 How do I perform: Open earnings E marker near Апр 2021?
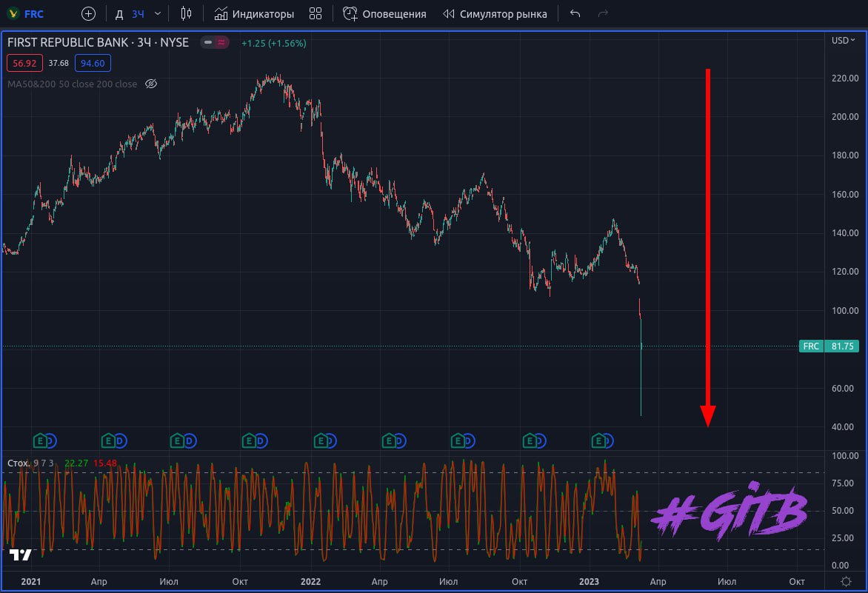point(108,441)
